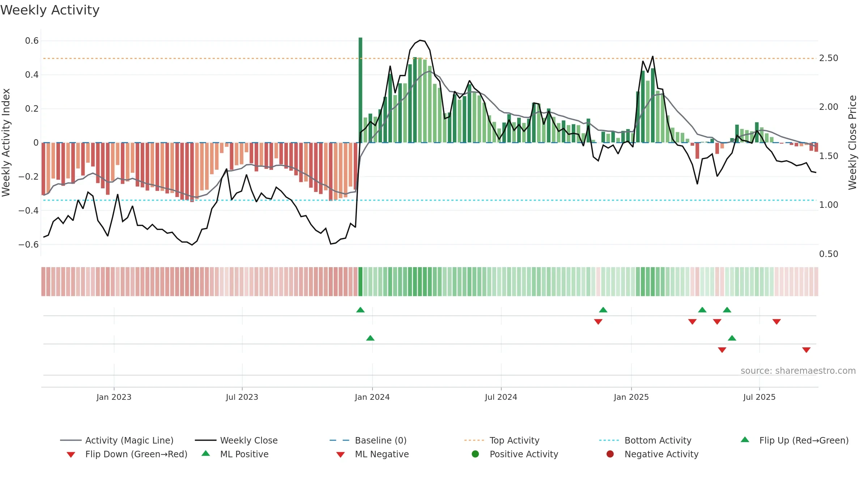868x488 pixels.
Task: Click the source: sharemaestro.com text
Action: click(x=798, y=371)
